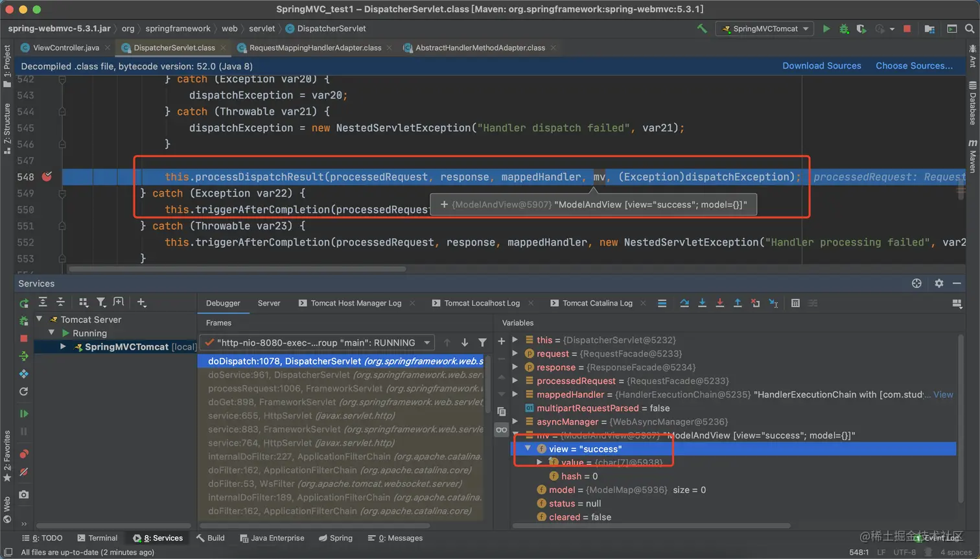
Task: Open Services panel settings gear
Action: pyautogui.click(x=939, y=283)
